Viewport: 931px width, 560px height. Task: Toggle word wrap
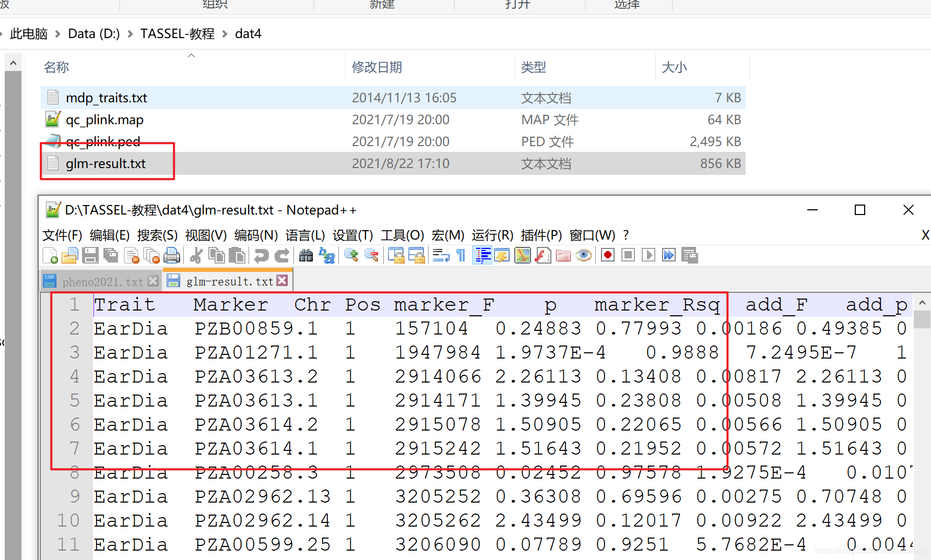pos(440,255)
